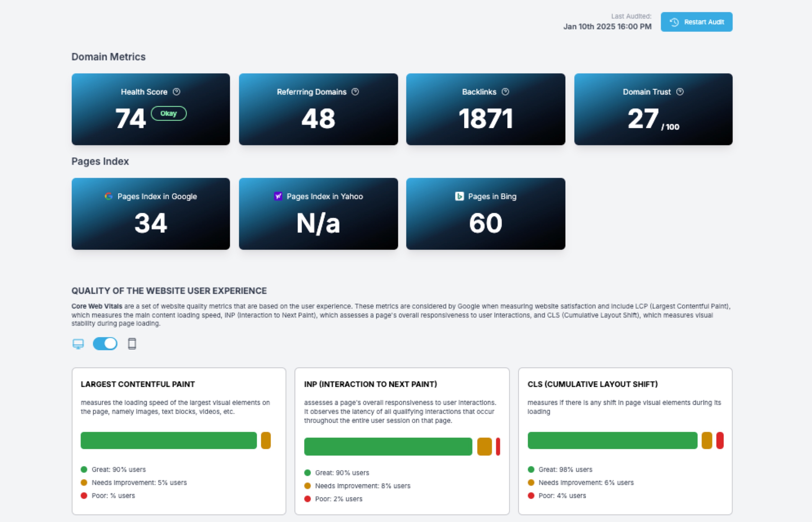Click the Largest Contentful Paint card title
Image resolution: width=812 pixels, height=522 pixels.
(x=138, y=384)
